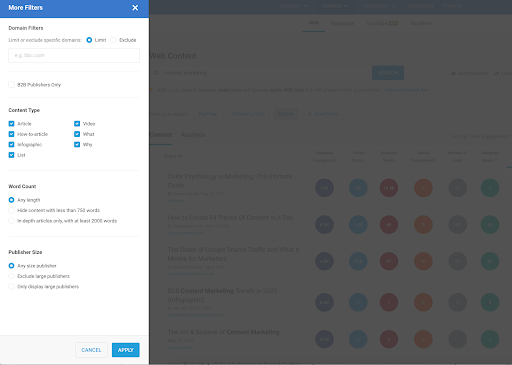
Task: Switch to the Backlinks tab
Action: (x=422, y=23)
